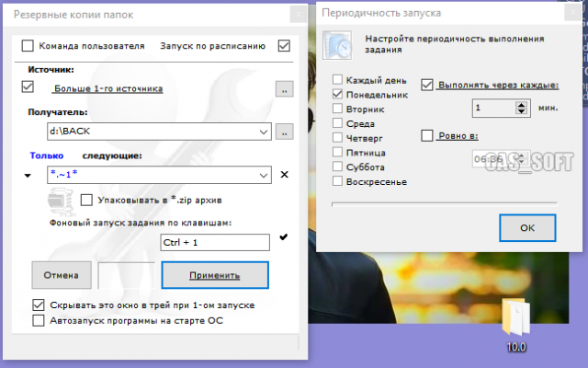This screenshot has height=368, width=588.
Task: Check the Среда option
Action: [x=337, y=123]
